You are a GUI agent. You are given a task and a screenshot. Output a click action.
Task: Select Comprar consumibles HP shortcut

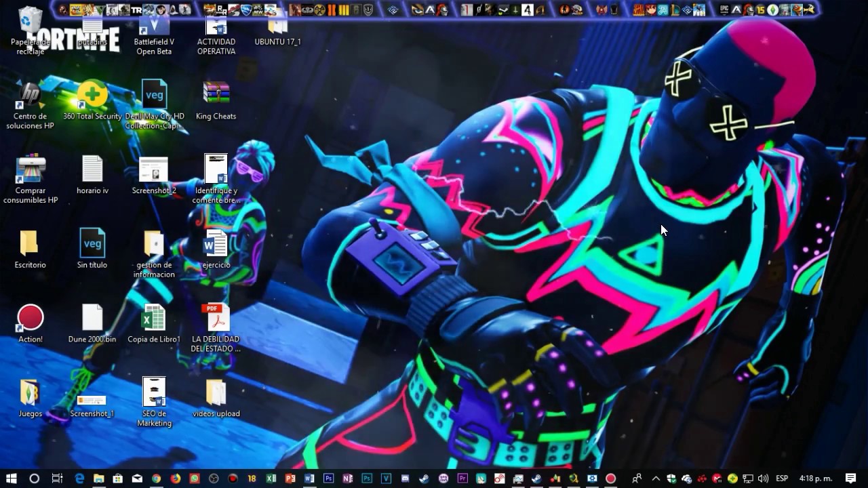[x=31, y=180]
